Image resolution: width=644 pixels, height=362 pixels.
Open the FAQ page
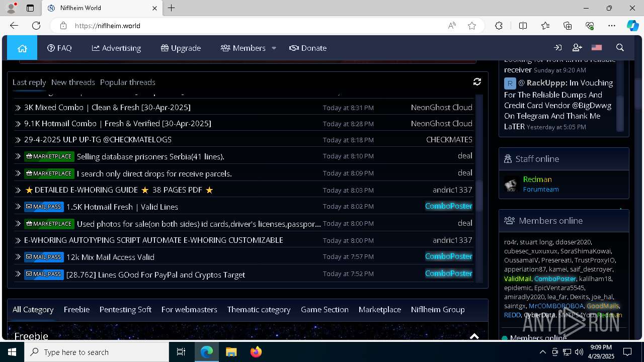point(59,48)
